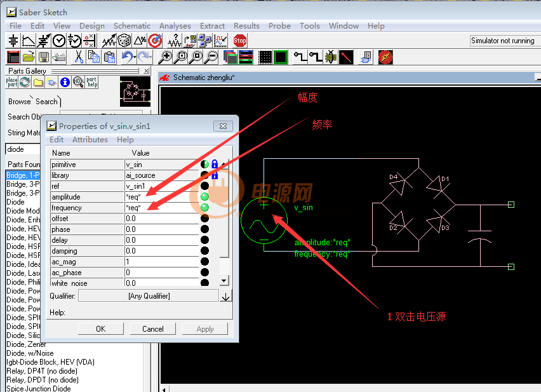Open the Probe menu
The height and width of the screenshot is (392, 541).
point(279,26)
